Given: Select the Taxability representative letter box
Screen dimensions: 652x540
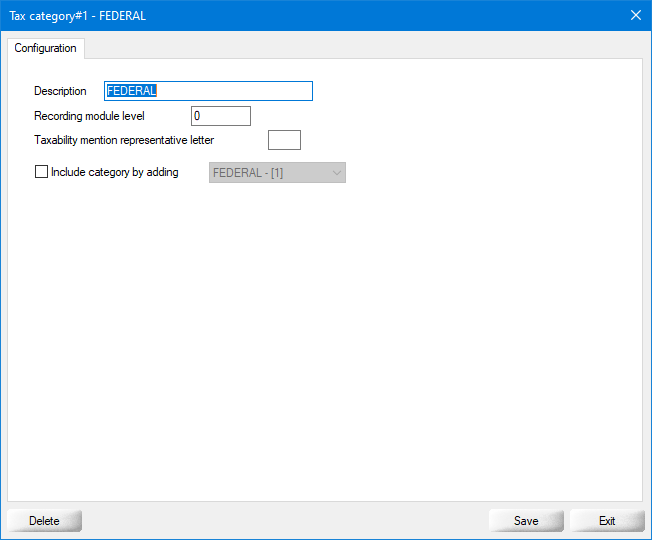Looking at the screenshot, I should coord(284,140).
